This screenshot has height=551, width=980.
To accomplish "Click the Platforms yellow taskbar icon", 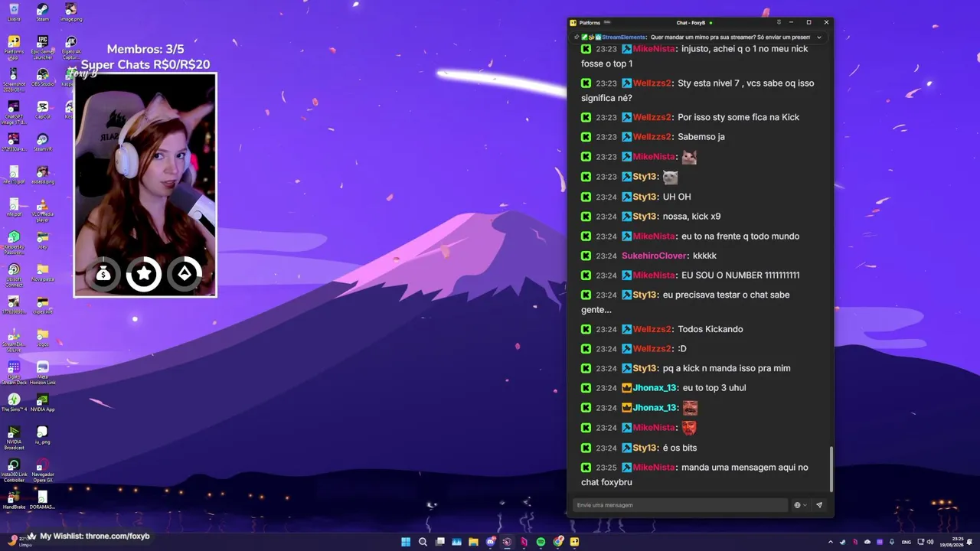I will [575, 542].
